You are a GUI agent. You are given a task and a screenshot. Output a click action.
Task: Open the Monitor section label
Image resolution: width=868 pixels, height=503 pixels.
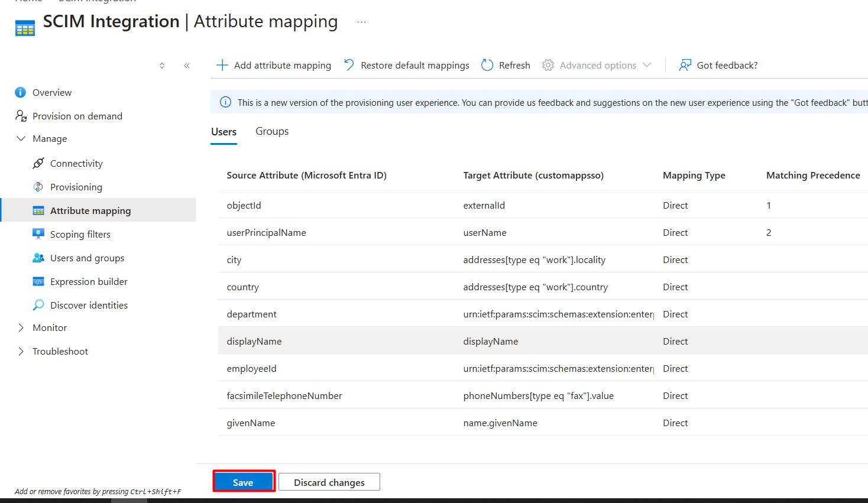(x=50, y=327)
